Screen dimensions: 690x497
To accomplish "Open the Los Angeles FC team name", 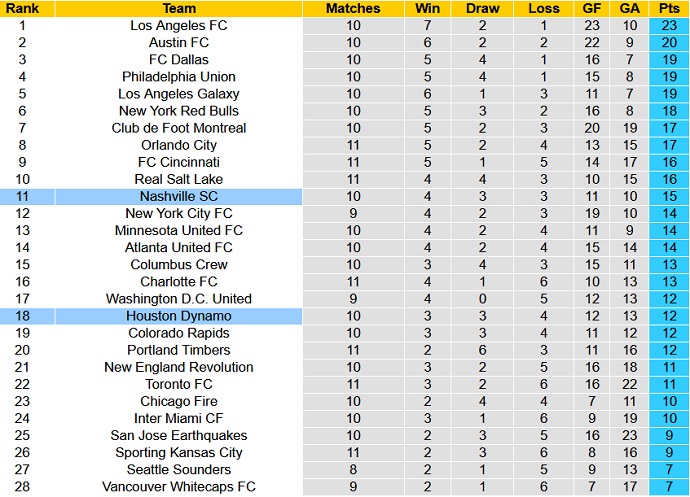I will [179, 25].
